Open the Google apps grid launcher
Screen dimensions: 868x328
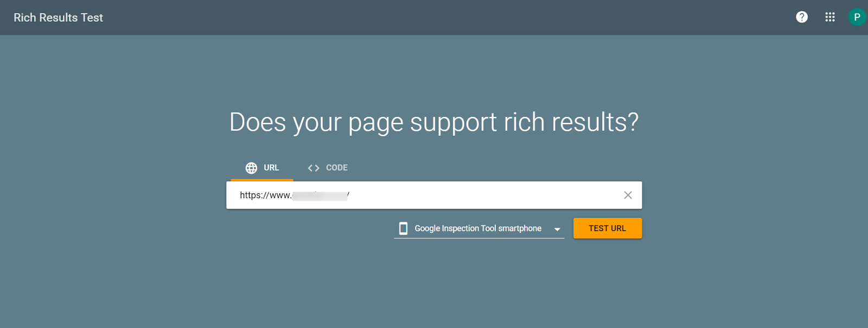pyautogui.click(x=830, y=17)
